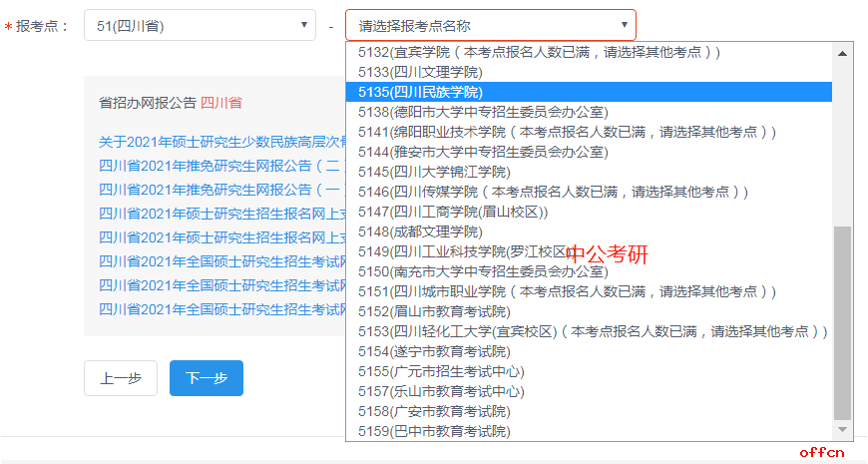Select 5159(巴中市教育考试院) option
This screenshot has height=464, width=868.
433,431
